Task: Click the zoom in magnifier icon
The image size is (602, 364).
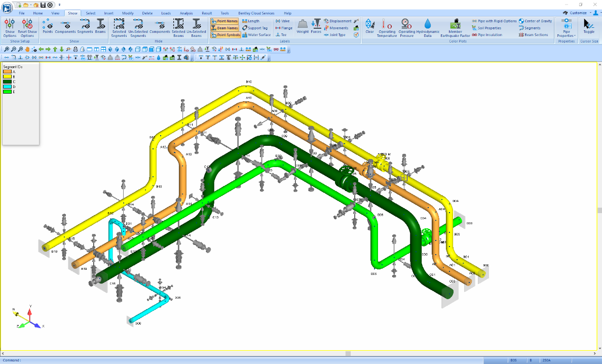Action: pyautogui.click(x=7, y=50)
